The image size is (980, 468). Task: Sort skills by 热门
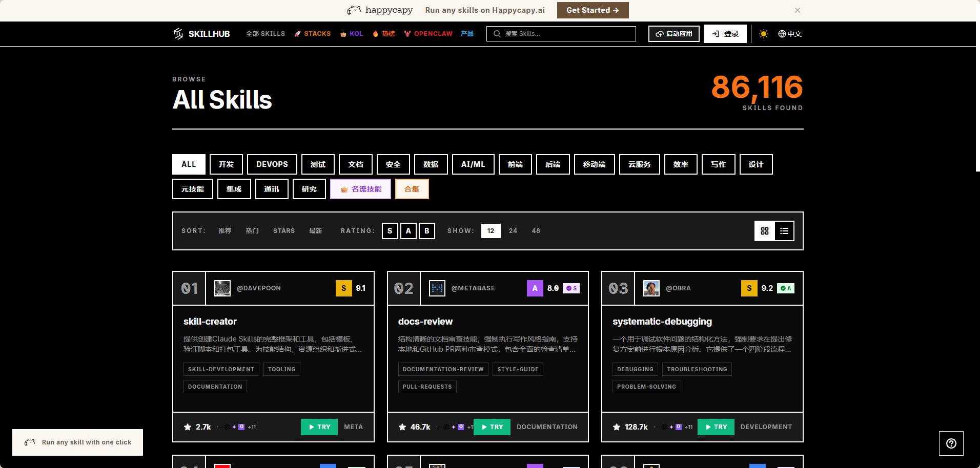coord(252,231)
